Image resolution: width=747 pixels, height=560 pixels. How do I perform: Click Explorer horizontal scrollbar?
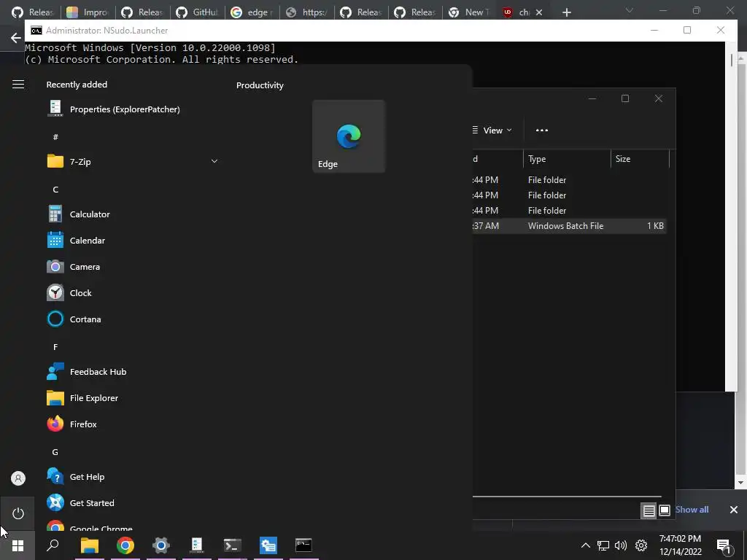click(567, 497)
